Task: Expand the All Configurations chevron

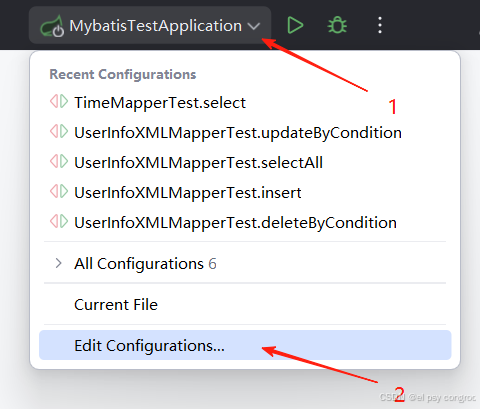Action: (58, 263)
